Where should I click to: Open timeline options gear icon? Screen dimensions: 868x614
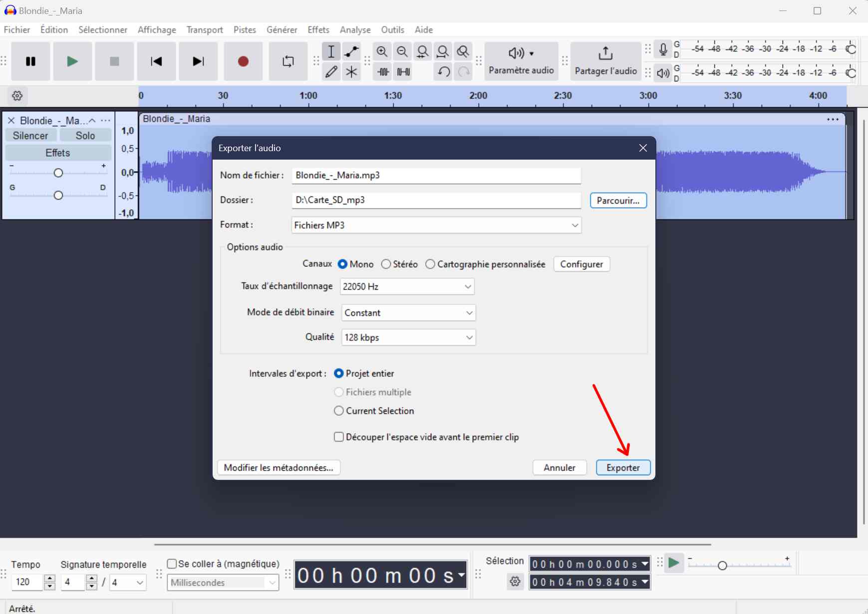pyautogui.click(x=17, y=96)
